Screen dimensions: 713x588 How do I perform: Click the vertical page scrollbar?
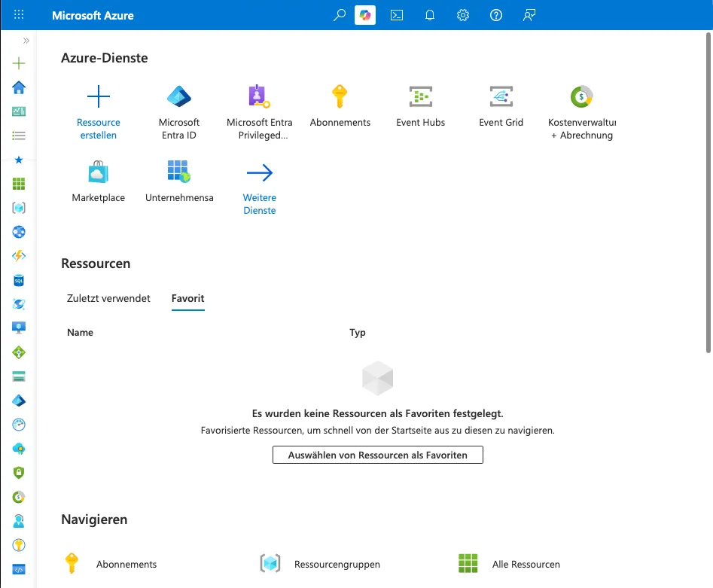708,193
